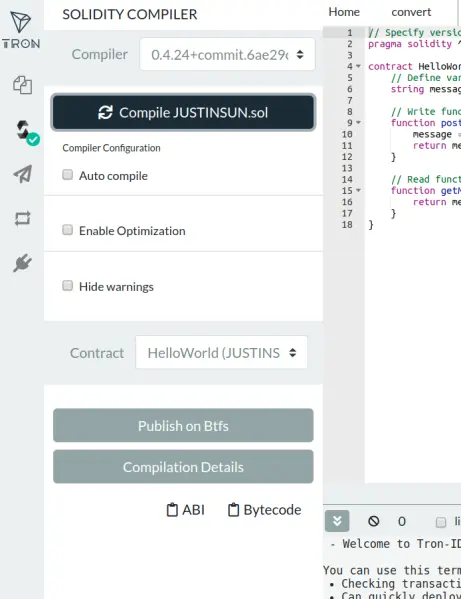Click the 'contract' keyword on line 4
Viewport: 461px width, 599px height.
390,66
